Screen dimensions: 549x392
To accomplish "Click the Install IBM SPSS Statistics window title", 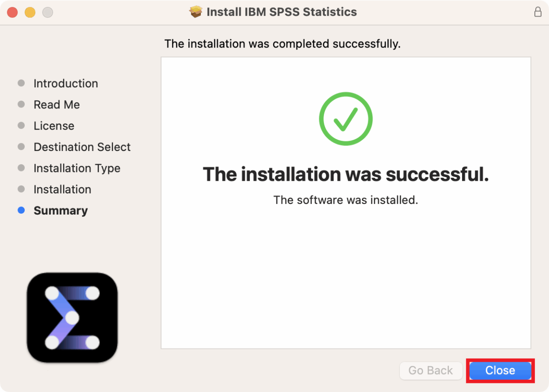I will click(x=282, y=12).
